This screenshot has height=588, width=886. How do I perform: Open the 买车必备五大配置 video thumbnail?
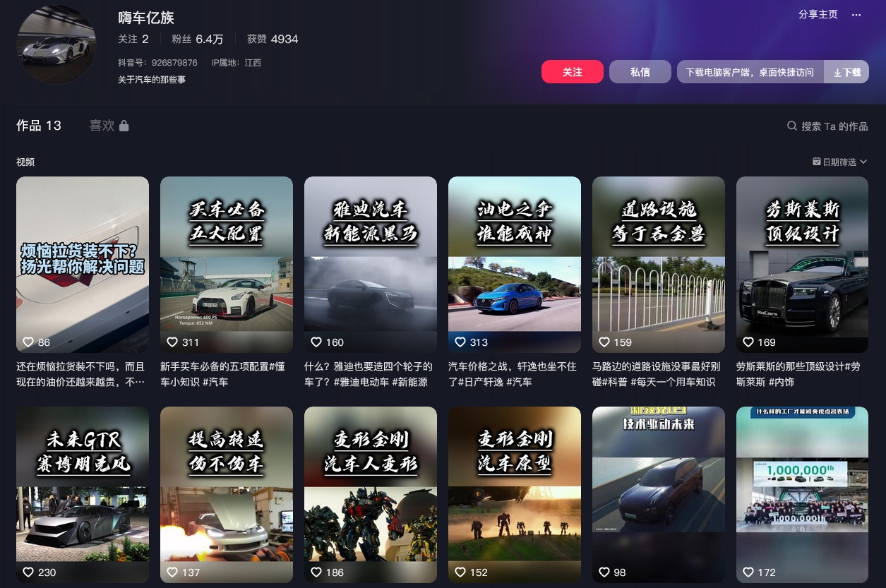point(227,265)
